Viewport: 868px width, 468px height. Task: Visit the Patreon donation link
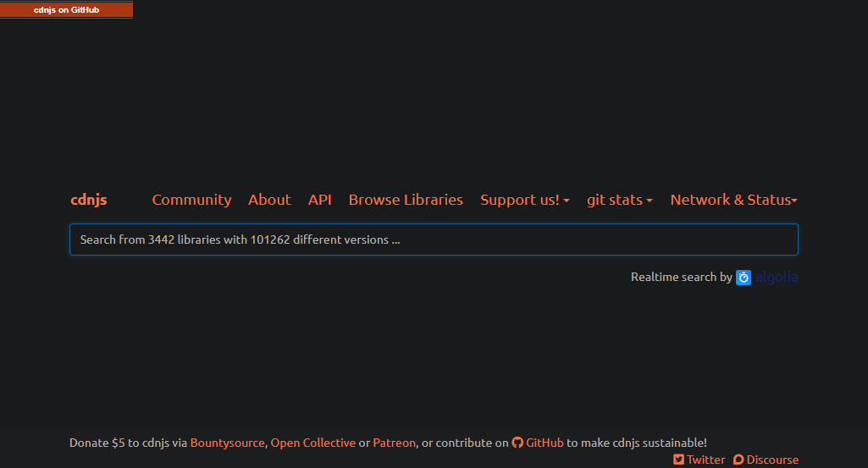[x=394, y=443]
